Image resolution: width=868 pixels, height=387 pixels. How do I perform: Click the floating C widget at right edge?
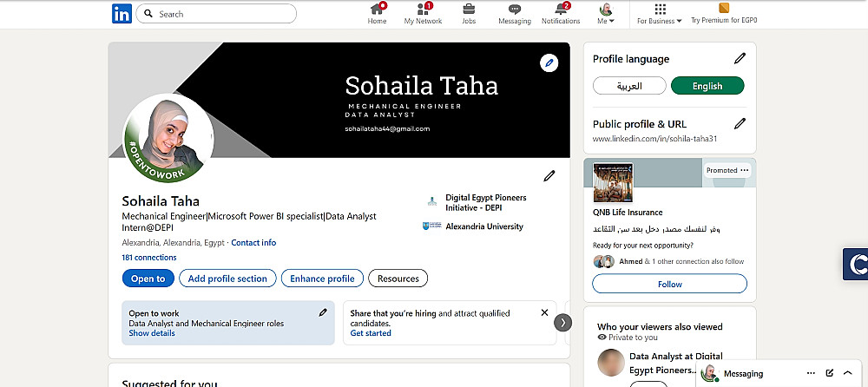click(x=855, y=264)
